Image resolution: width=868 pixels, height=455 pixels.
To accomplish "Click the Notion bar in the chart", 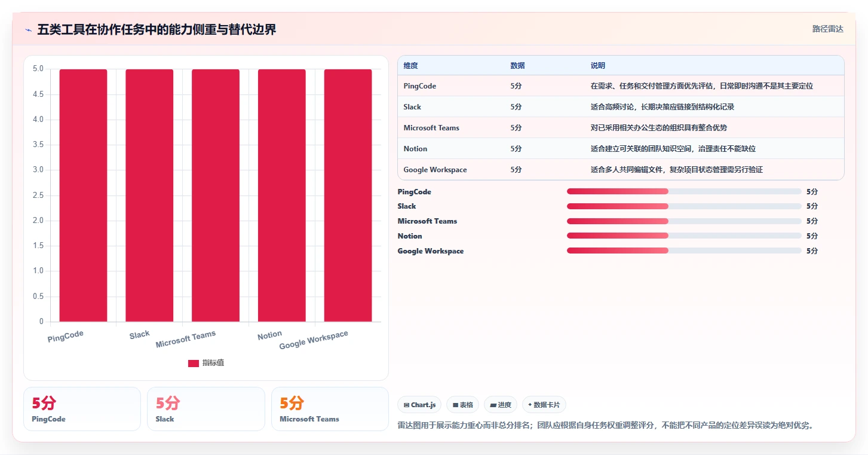I will 282,196.
